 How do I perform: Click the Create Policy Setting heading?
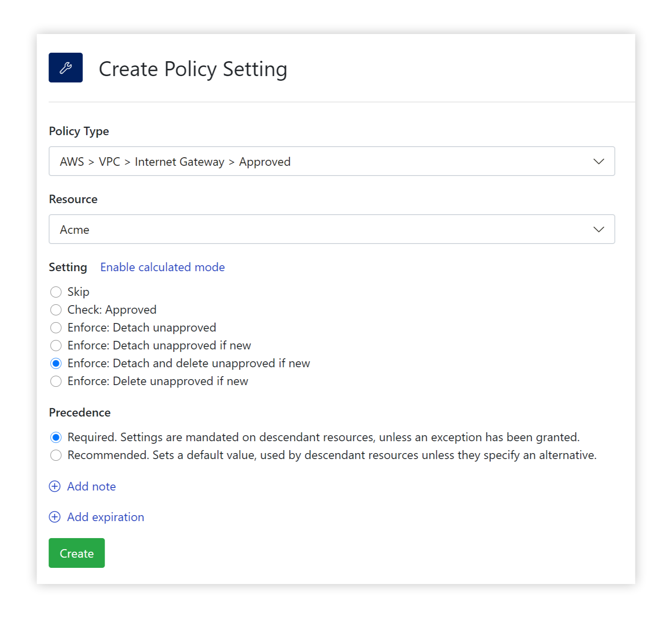[193, 69]
